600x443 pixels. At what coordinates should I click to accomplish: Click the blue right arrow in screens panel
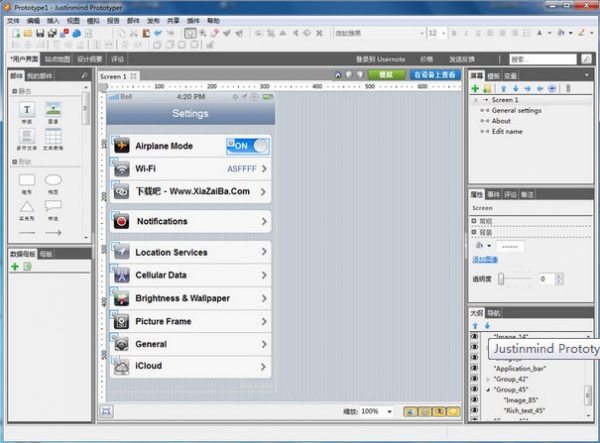[x=528, y=89]
